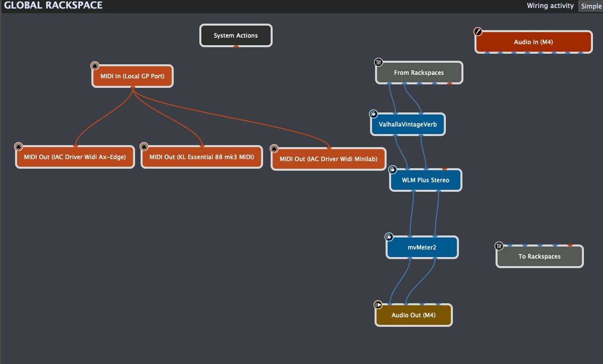Click the orange pin at From Rackspaces bottom edge
The image size is (603, 364).
450,84
